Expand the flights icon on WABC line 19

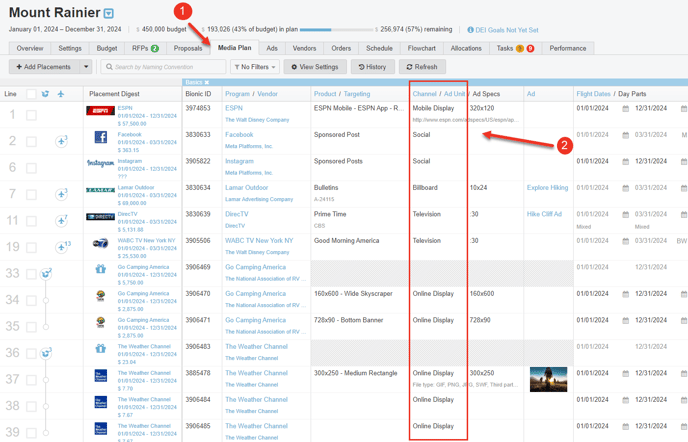tap(62, 248)
